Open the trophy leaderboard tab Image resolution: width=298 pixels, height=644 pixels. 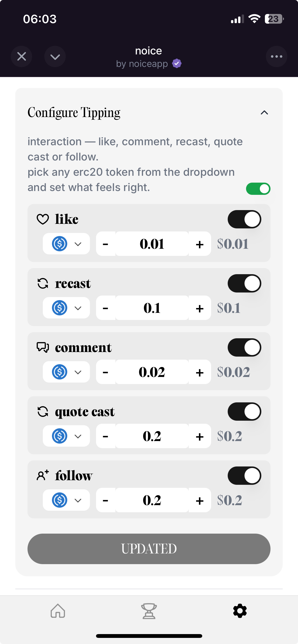[149, 611]
